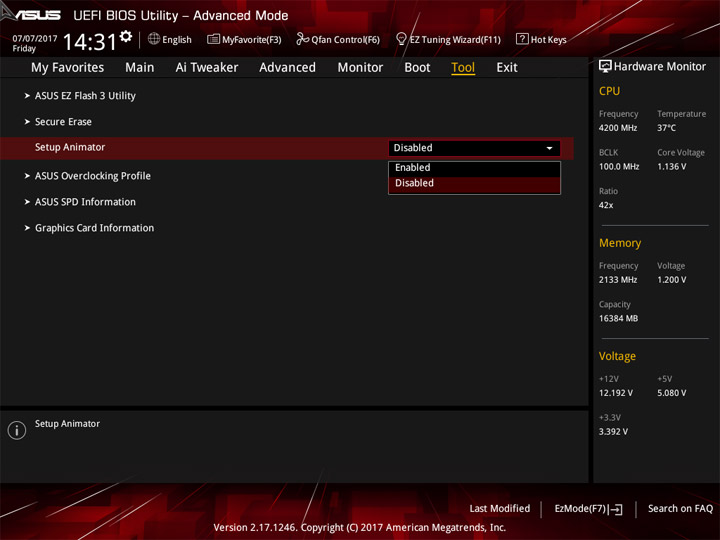Launch EZ Tuning Wizard(F11)
Screen dimensions: 720x540
[449, 39]
